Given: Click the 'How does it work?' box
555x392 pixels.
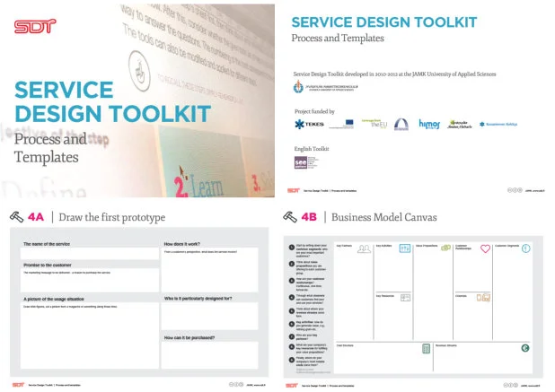Looking at the screenshot, I should point(209,269).
